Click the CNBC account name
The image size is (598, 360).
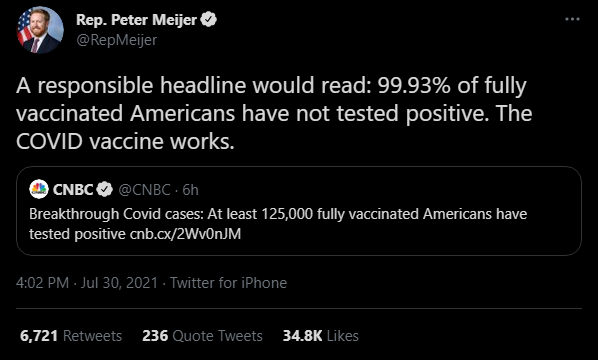click(x=73, y=190)
